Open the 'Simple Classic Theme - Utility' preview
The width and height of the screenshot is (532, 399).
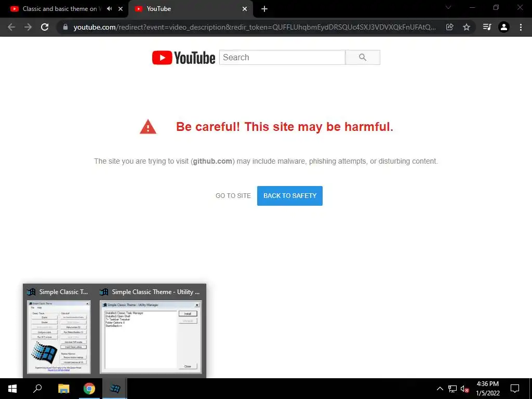[151, 331]
